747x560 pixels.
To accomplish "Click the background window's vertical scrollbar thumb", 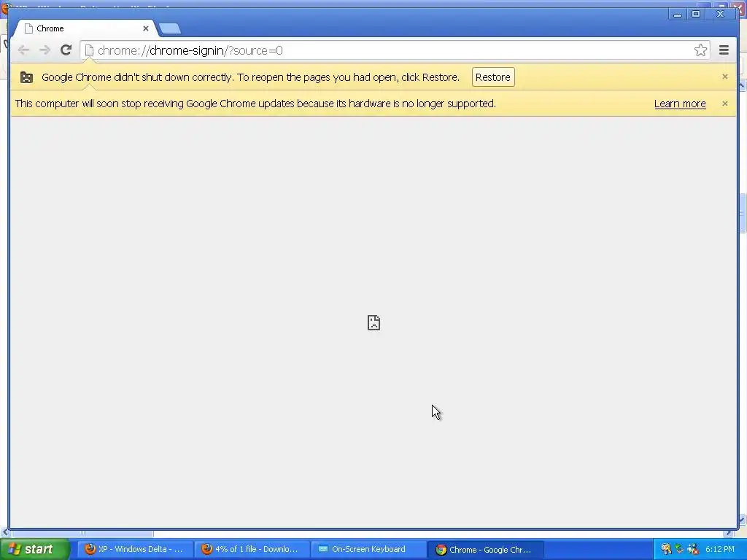I will tap(743, 213).
